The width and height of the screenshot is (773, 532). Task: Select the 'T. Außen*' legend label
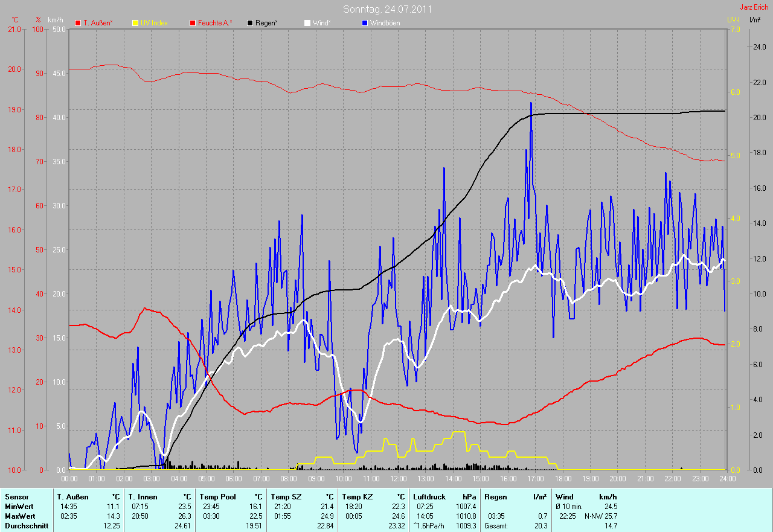tap(98, 23)
